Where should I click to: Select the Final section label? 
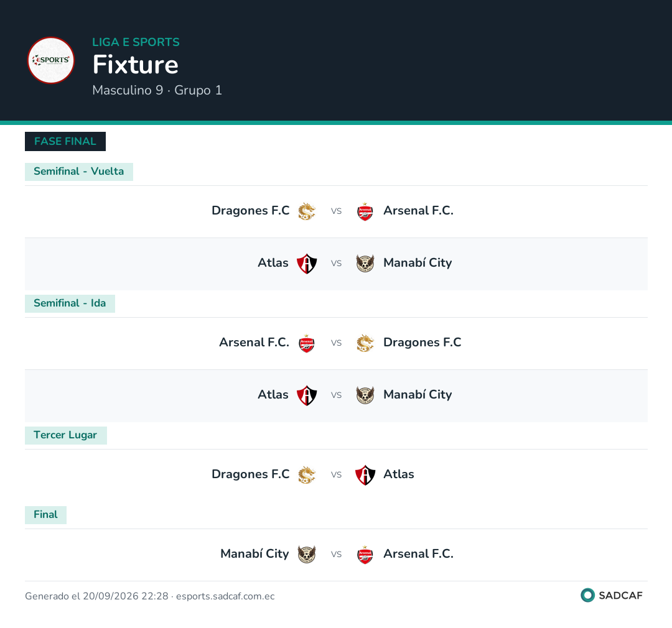tap(45, 514)
